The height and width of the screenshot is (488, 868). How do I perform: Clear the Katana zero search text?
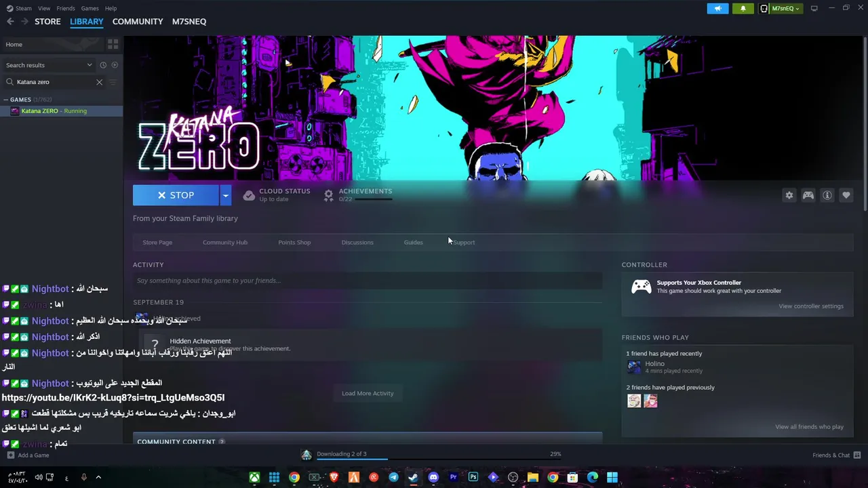pos(99,82)
